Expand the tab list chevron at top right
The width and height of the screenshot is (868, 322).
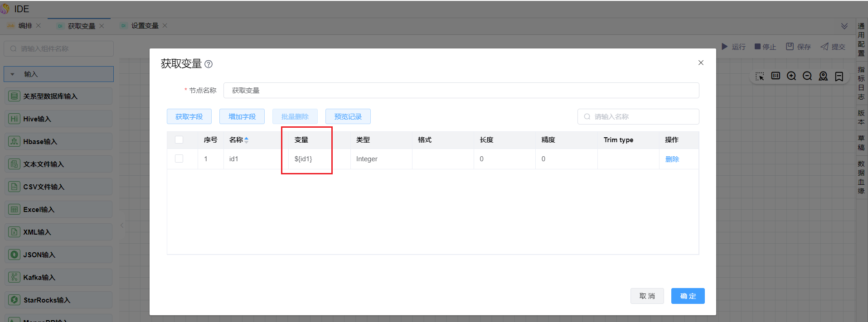pyautogui.click(x=844, y=26)
